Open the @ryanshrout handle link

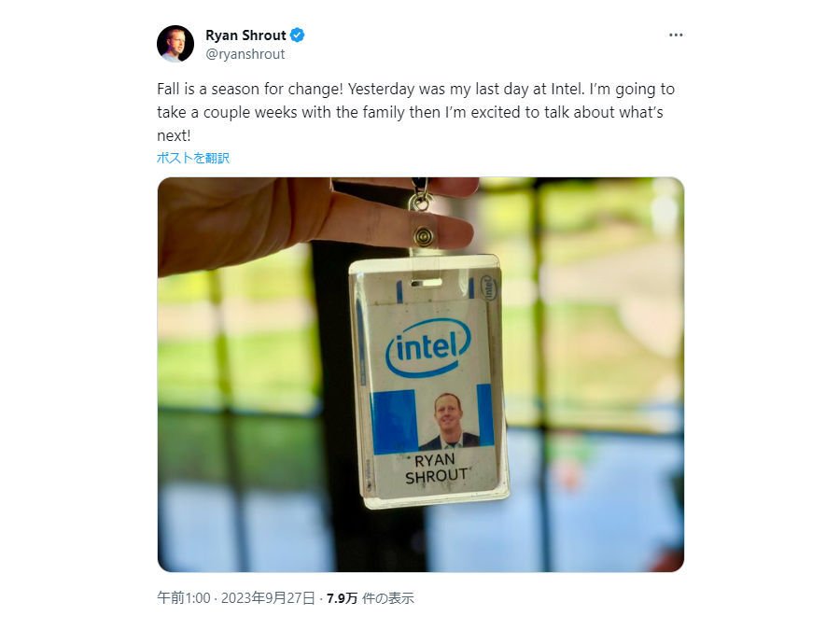tap(245, 54)
